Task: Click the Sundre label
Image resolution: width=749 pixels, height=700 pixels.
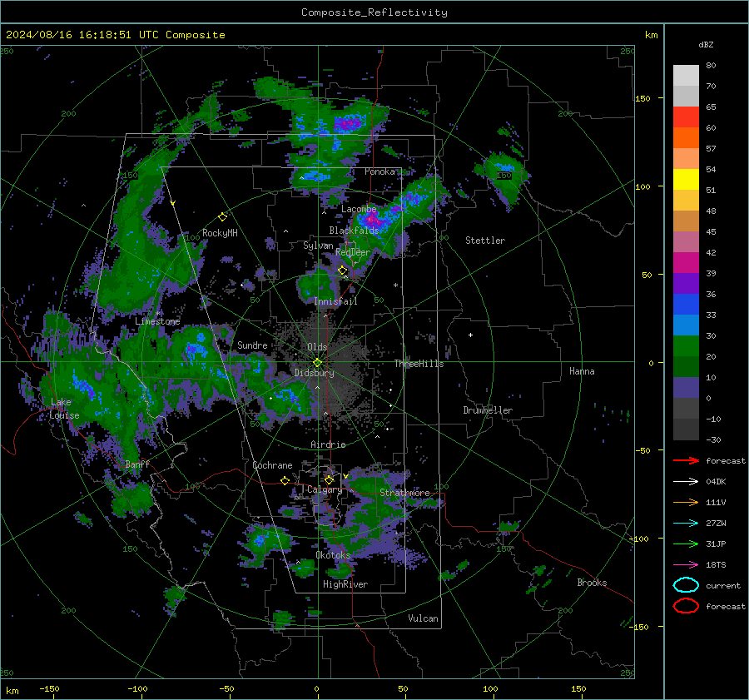Action: (x=252, y=345)
